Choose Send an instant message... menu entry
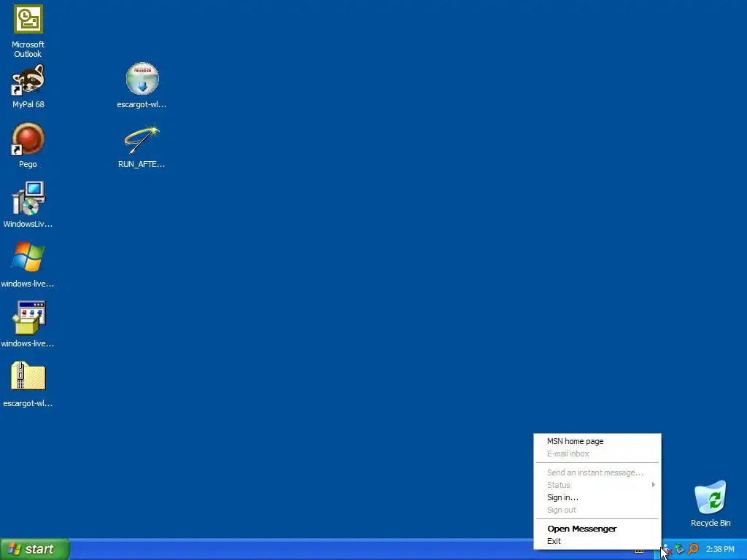747x560 pixels. (x=597, y=472)
